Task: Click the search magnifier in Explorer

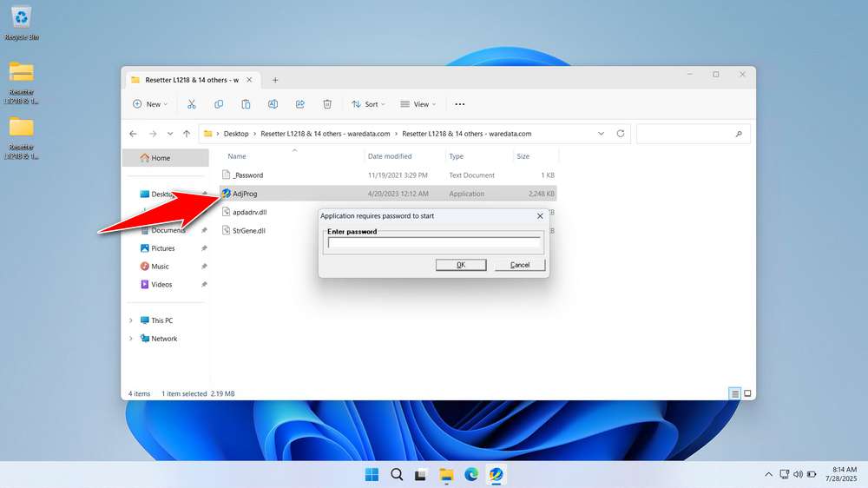Action: coord(739,134)
